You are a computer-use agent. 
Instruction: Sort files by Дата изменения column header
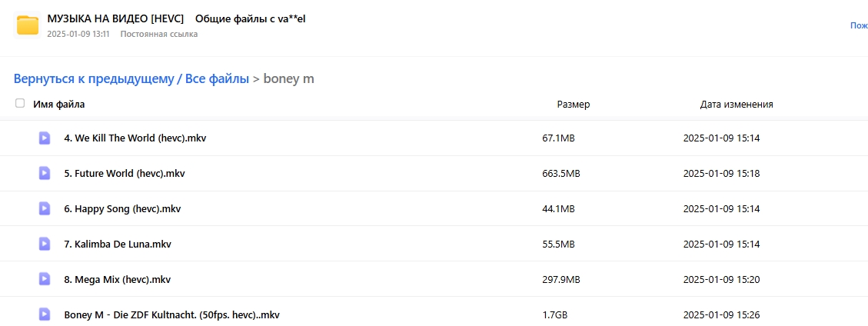coord(737,104)
